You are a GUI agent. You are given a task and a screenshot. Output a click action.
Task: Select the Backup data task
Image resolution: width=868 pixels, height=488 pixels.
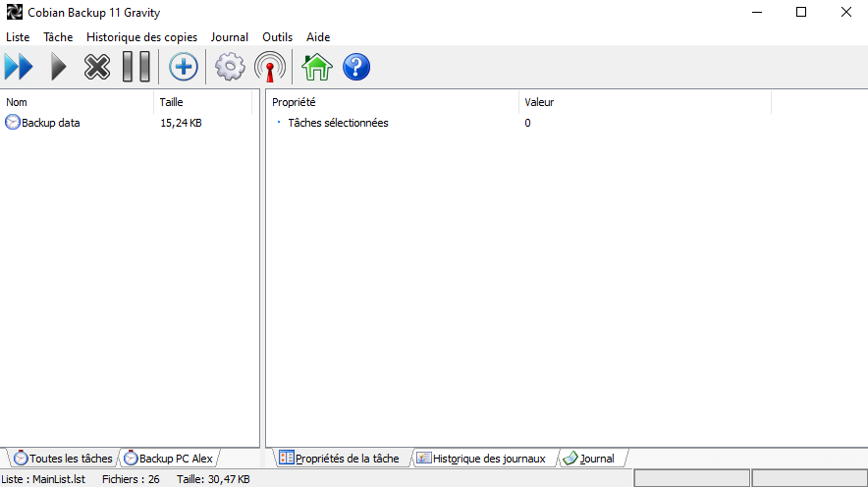(50, 123)
